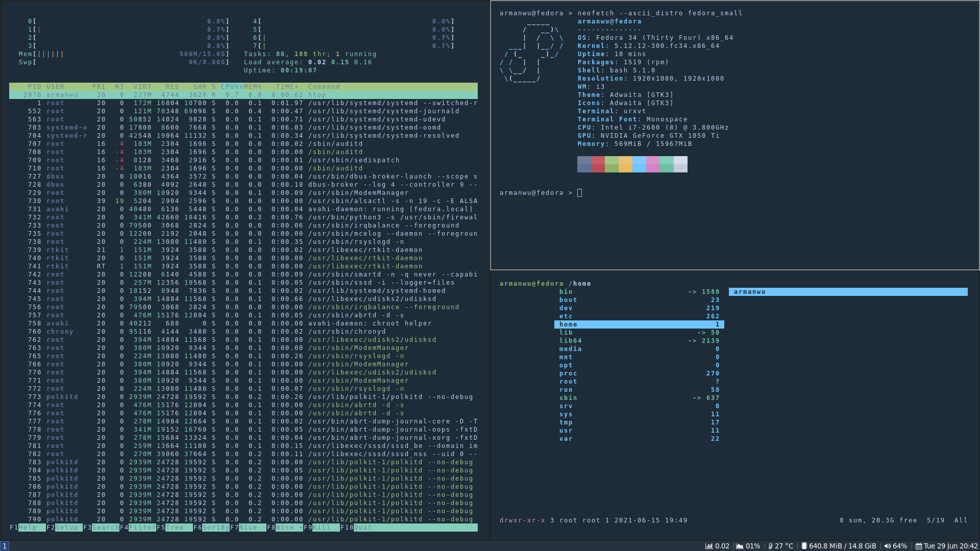Select the 'usr' directory in ranger
Viewport: 980px width, 551px height.
pos(639,431)
